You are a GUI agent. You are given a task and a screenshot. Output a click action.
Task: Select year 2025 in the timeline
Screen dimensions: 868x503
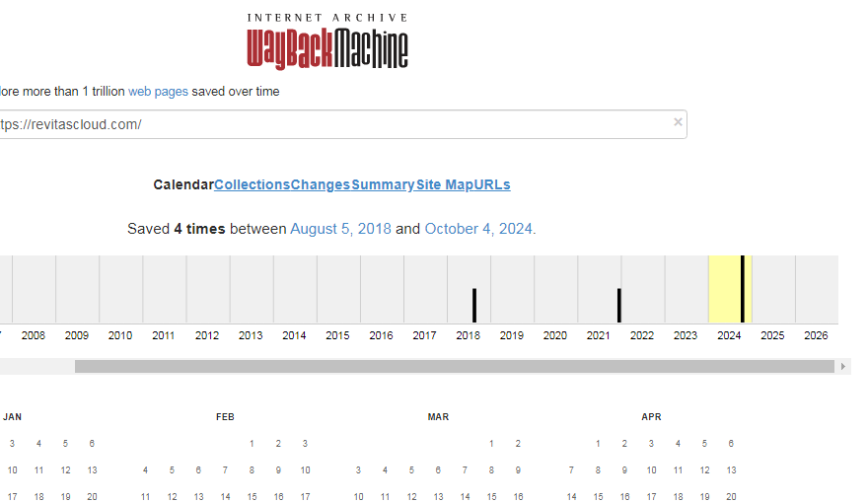(772, 335)
